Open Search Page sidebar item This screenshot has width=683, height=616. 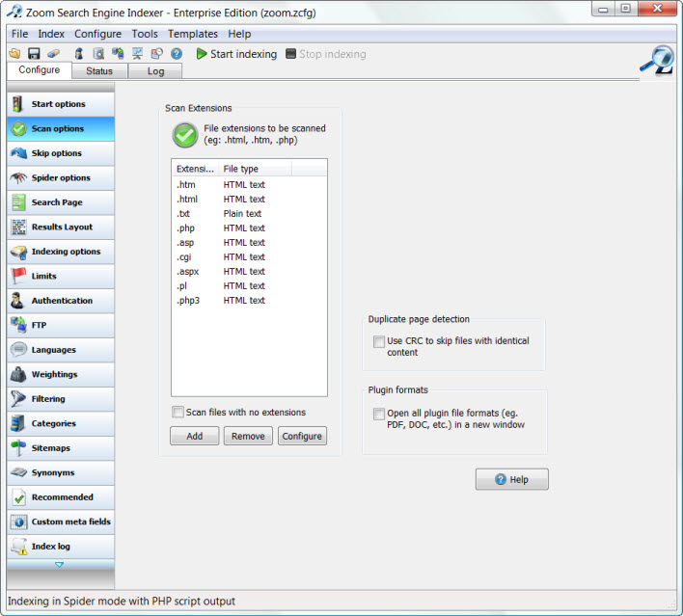coord(61,202)
